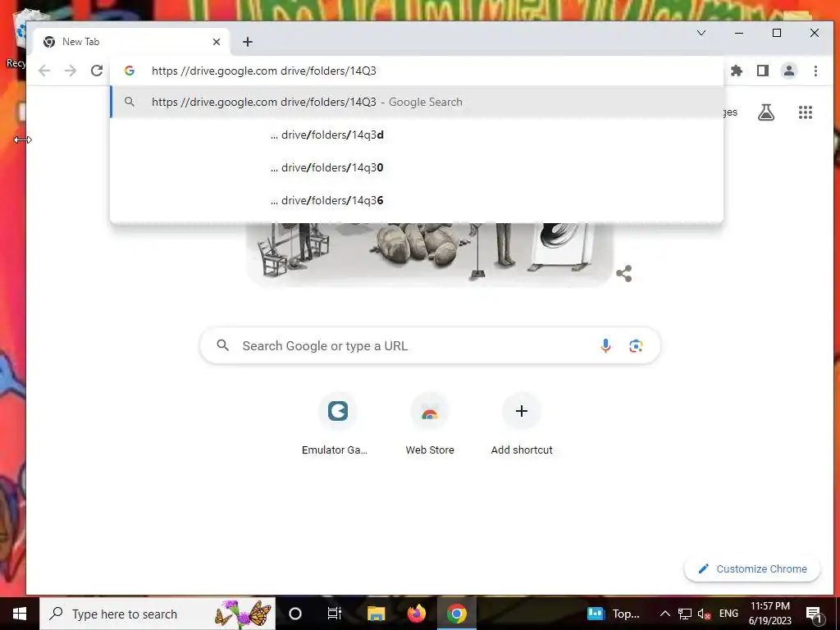Open a new tab with the plus button
This screenshot has width=840, height=630.
tap(248, 42)
